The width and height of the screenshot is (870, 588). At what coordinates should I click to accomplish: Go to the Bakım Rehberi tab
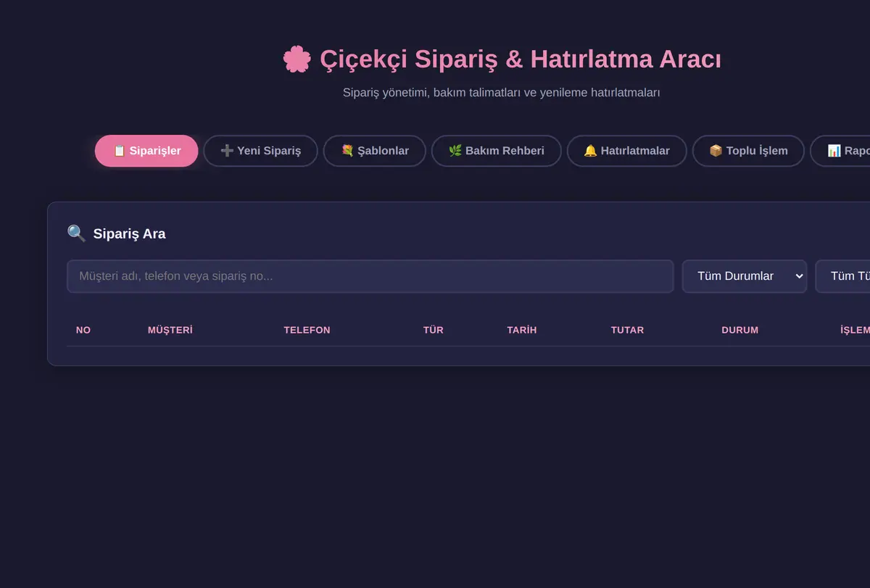point(496,151)
